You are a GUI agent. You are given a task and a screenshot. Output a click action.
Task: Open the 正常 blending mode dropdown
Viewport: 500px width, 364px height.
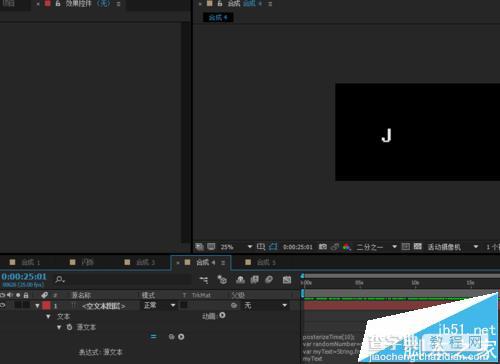[159, 305]
